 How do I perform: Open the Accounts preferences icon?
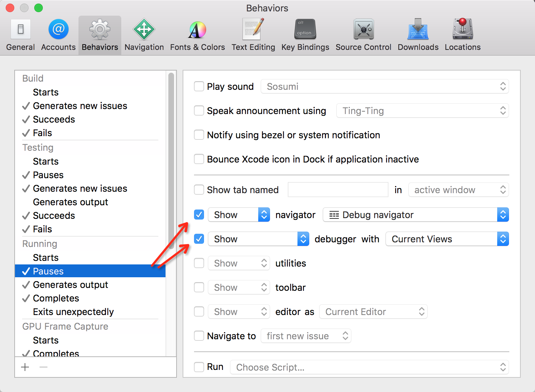click(x=58, y=29)
